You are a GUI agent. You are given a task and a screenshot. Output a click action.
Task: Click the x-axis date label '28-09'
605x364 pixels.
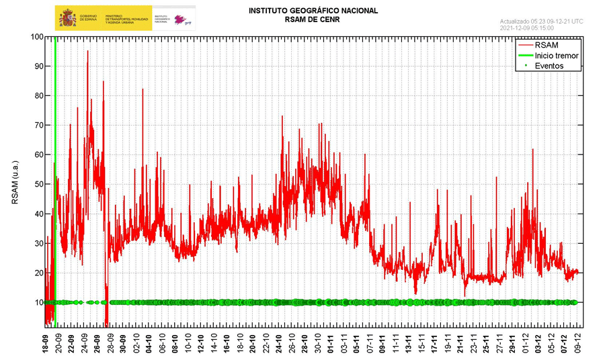pyautogui.click(x=110, y=344)
